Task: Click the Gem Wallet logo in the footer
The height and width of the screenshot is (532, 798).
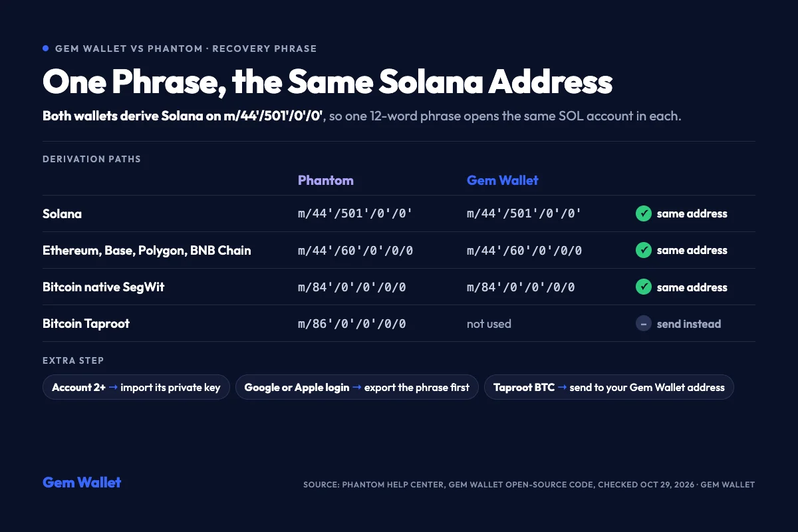Action: tap(82, 483)
